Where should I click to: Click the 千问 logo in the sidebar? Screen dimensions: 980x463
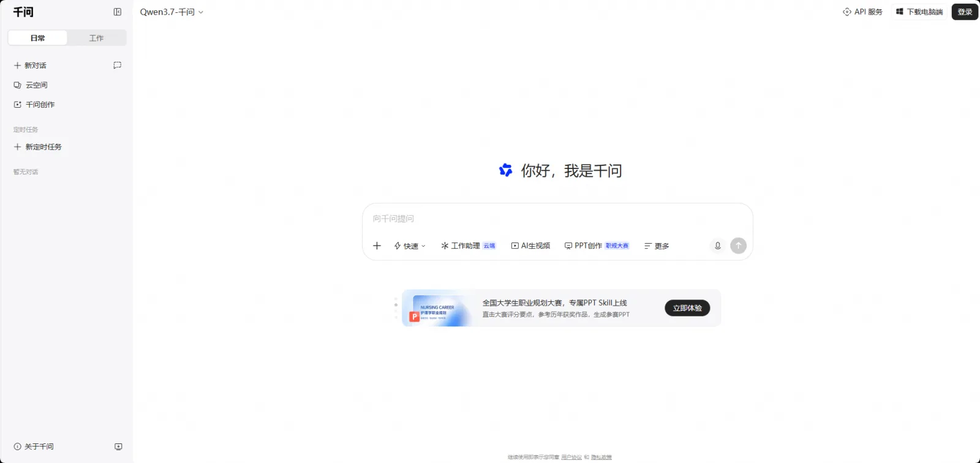[x=23, y=12]
